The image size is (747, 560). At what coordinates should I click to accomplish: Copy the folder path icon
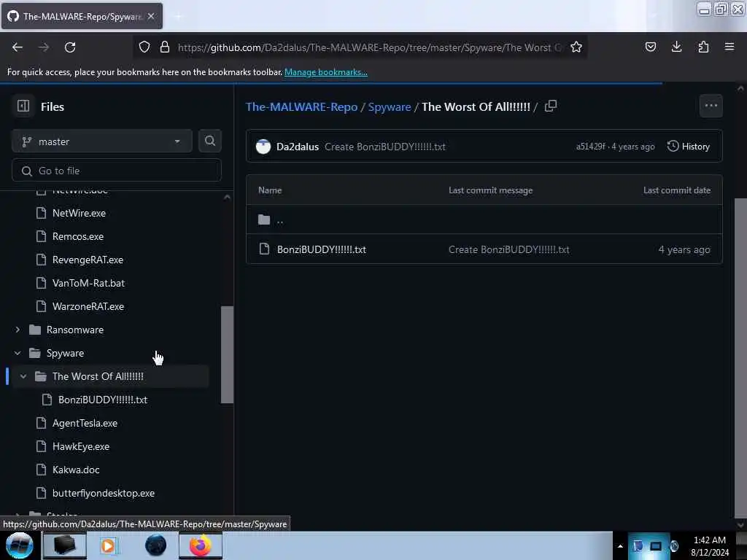pyautogui.click(x=551, y=106)
